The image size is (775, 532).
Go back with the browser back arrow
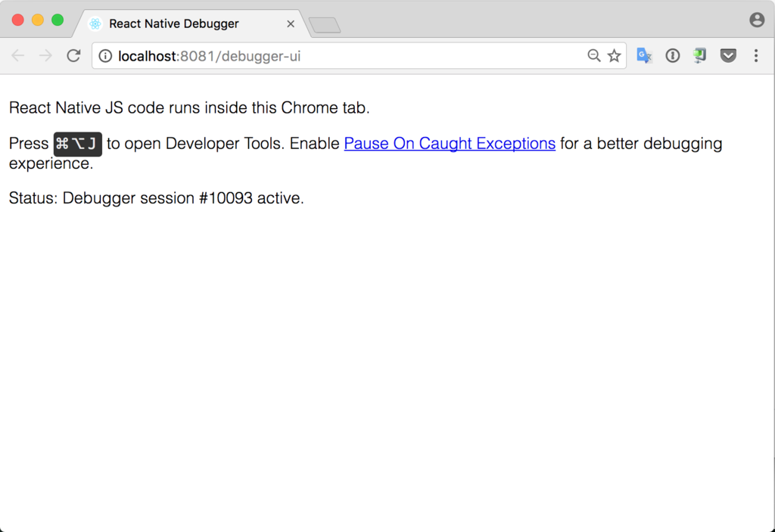[18, 56]
